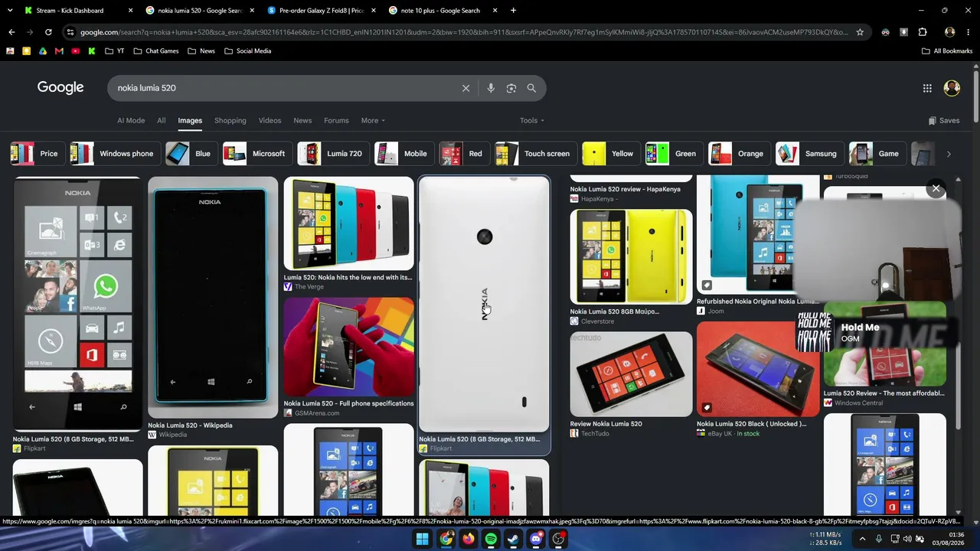
Task: Open the Nokia Lumia 520 Wikipedia image
Action: click(x=213, y=297)
